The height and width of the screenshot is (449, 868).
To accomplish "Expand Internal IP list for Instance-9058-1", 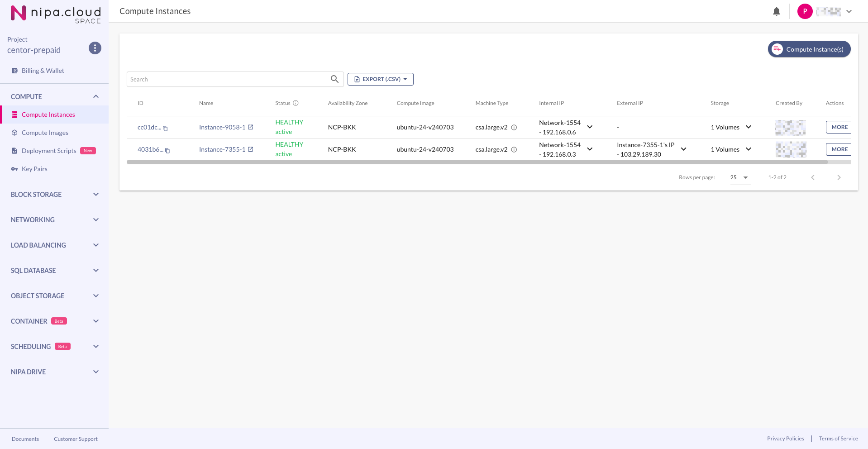I will pyautogui.click(x=590, y=127).
